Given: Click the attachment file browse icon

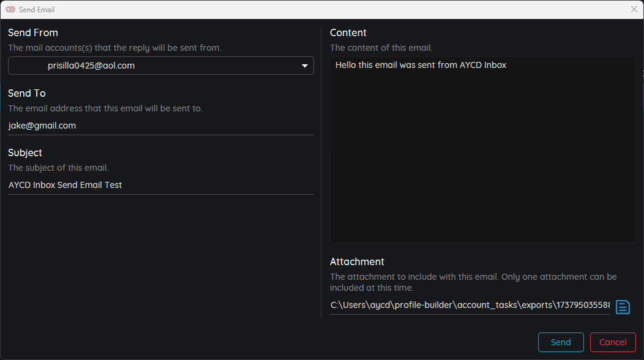Looking at the screenshot, I should (x=623, y=307).
